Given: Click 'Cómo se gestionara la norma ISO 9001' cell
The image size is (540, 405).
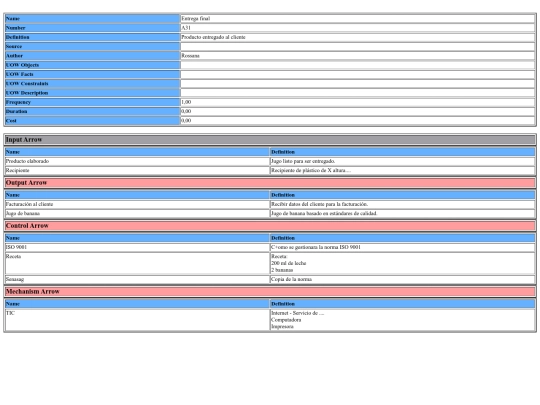Looking at the screenshot, I should (402, 247).
